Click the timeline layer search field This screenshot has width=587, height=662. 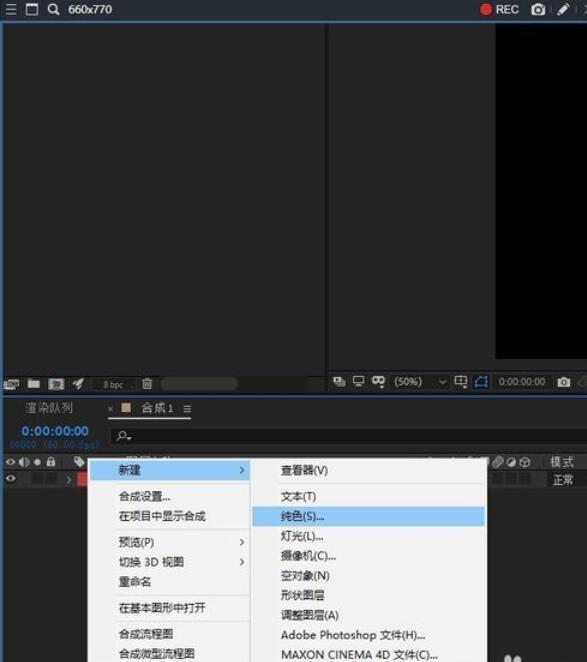coord(348,436)
